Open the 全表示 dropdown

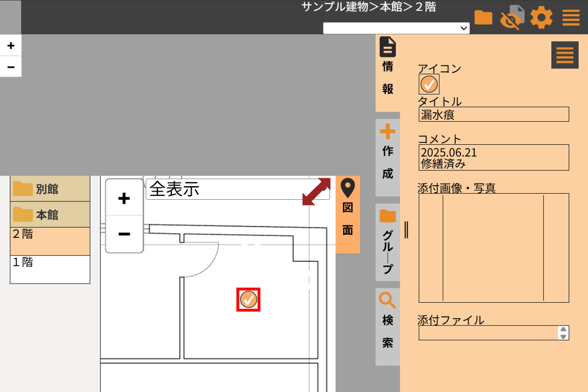[237, 189]
